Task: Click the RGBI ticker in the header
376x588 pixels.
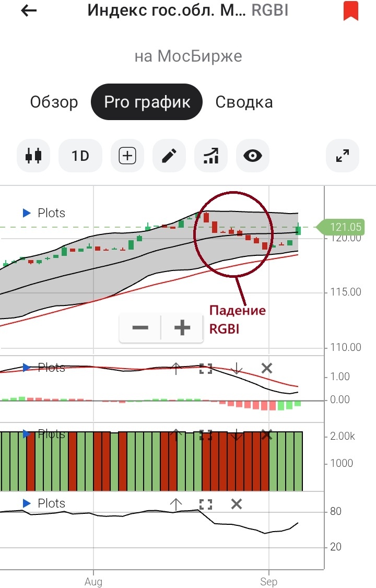Action: click(270, 10)
